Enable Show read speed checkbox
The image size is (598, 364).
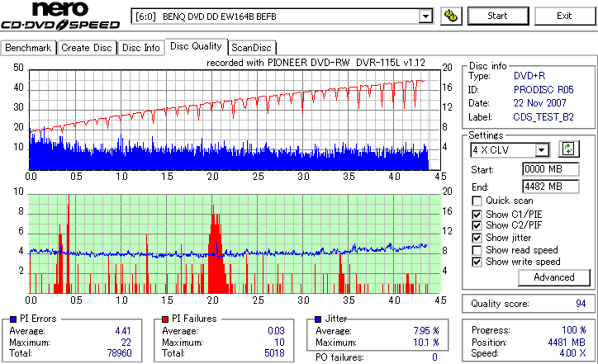pyautogui.click(x=477, y=250)
